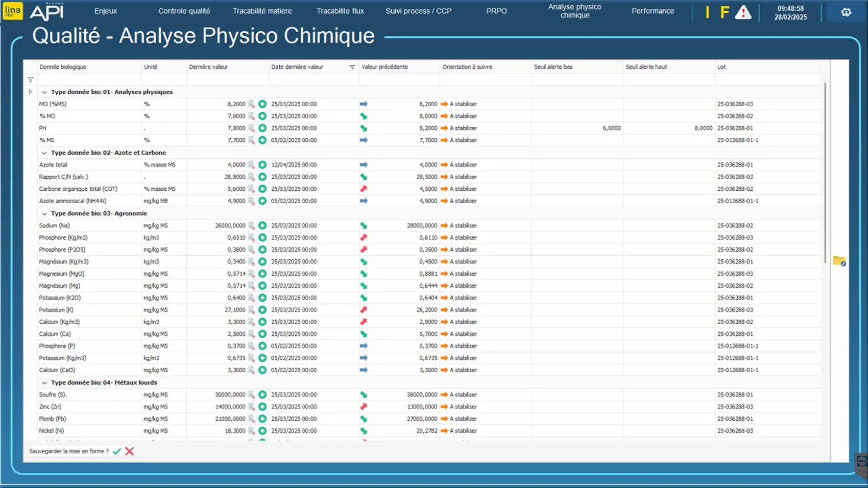
Task: Confirm saving layout with green checkmark
Action: pos(117,451)
